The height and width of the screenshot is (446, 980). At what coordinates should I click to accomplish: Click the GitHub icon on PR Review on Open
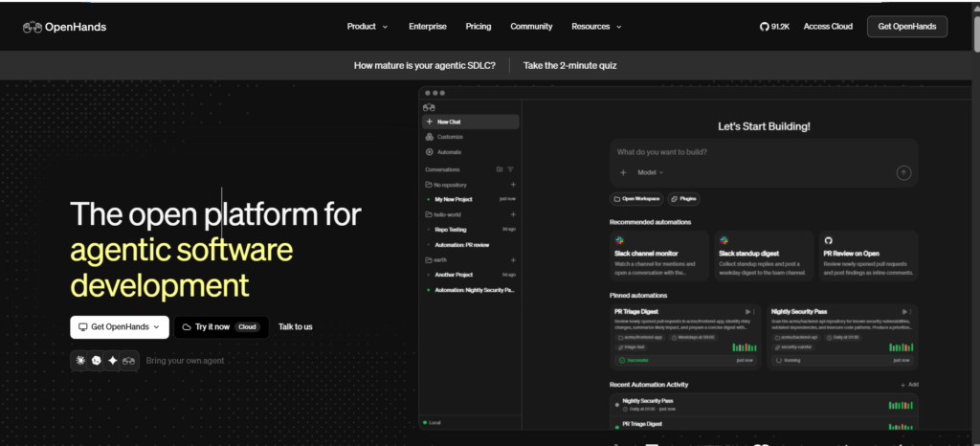829,240
